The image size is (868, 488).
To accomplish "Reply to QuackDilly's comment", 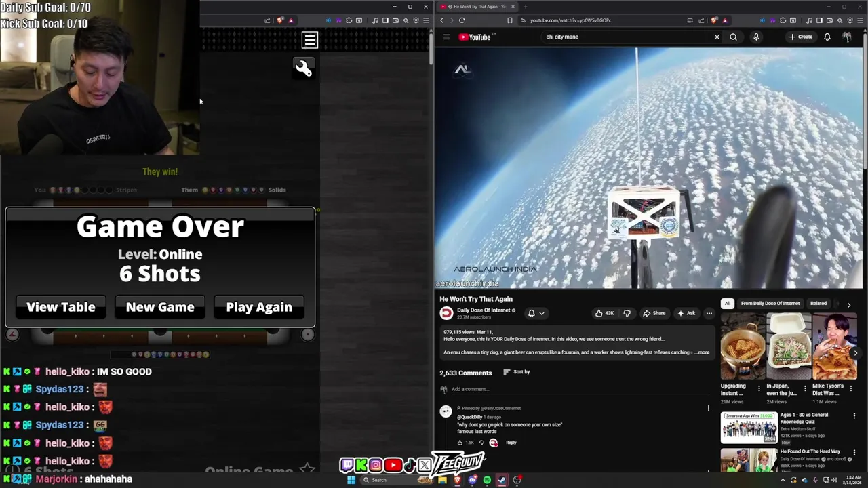I will (511, 443).
